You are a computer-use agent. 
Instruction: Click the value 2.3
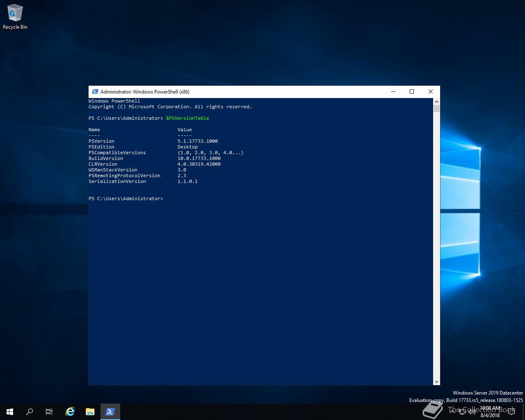[x=182, y=176]
